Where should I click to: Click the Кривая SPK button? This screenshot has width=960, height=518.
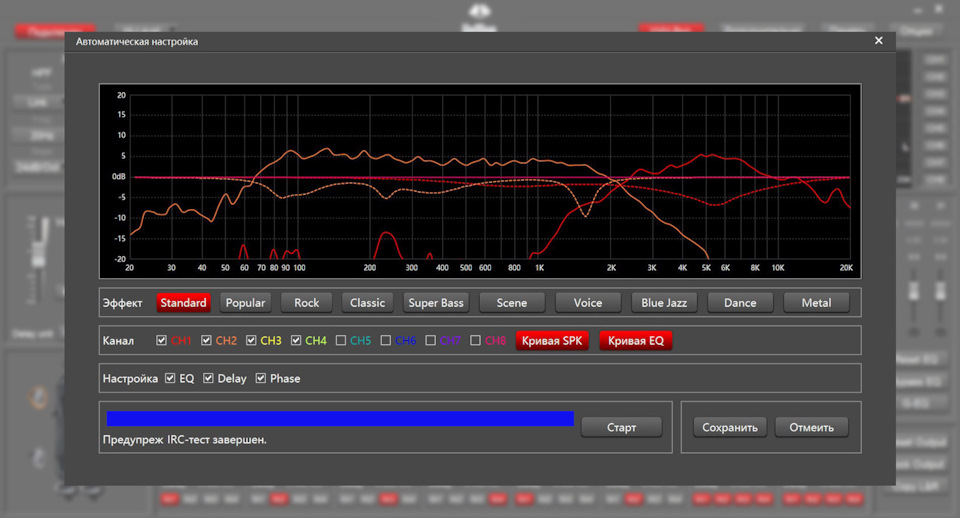[552, 340]
